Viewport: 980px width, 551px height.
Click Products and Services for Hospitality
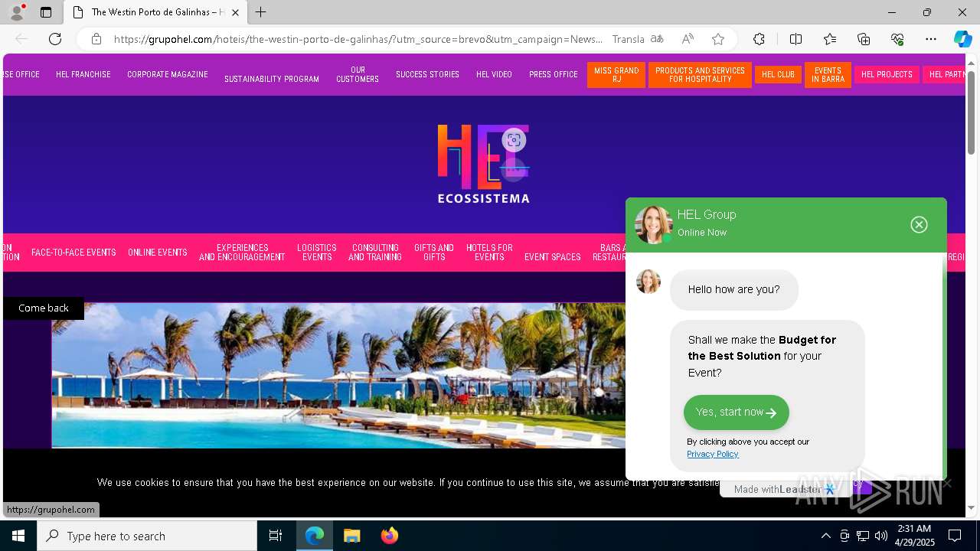pyautogui.click(x=700, y=74)
